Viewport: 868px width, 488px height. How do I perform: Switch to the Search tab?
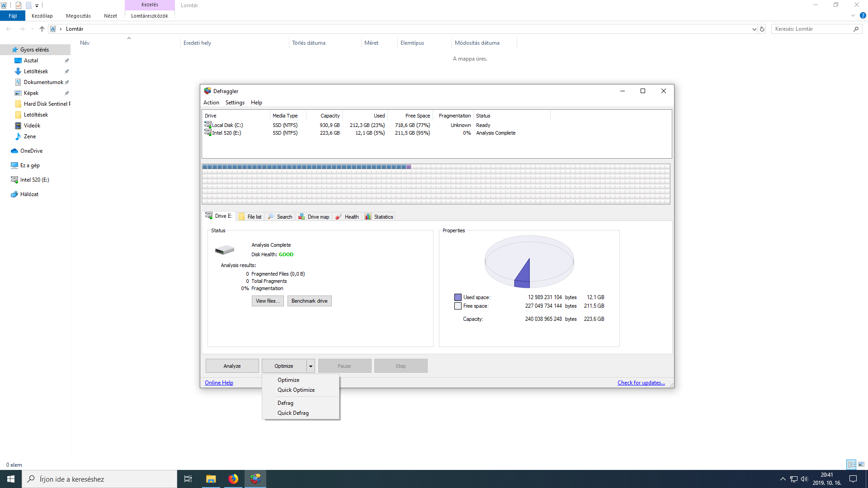click(x=280, y=217)
